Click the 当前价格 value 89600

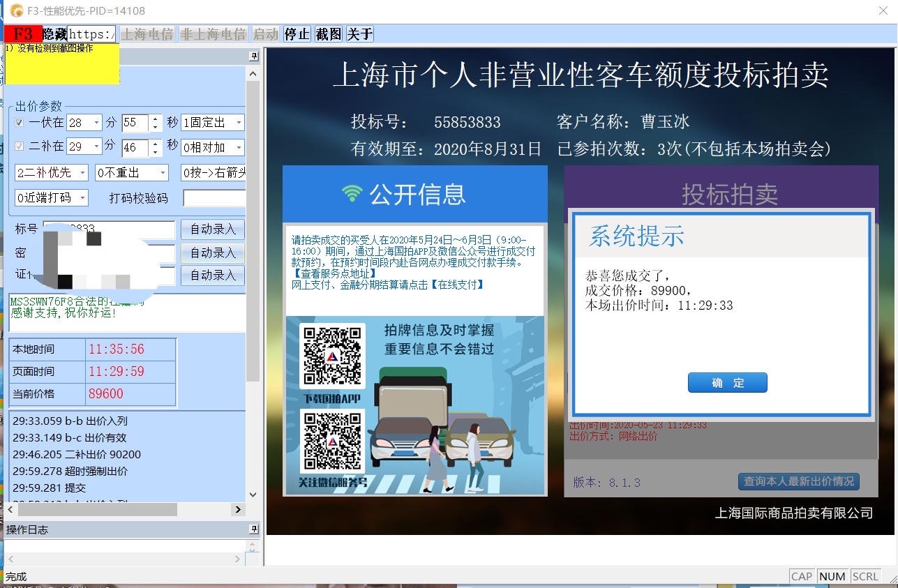[106, 393]
